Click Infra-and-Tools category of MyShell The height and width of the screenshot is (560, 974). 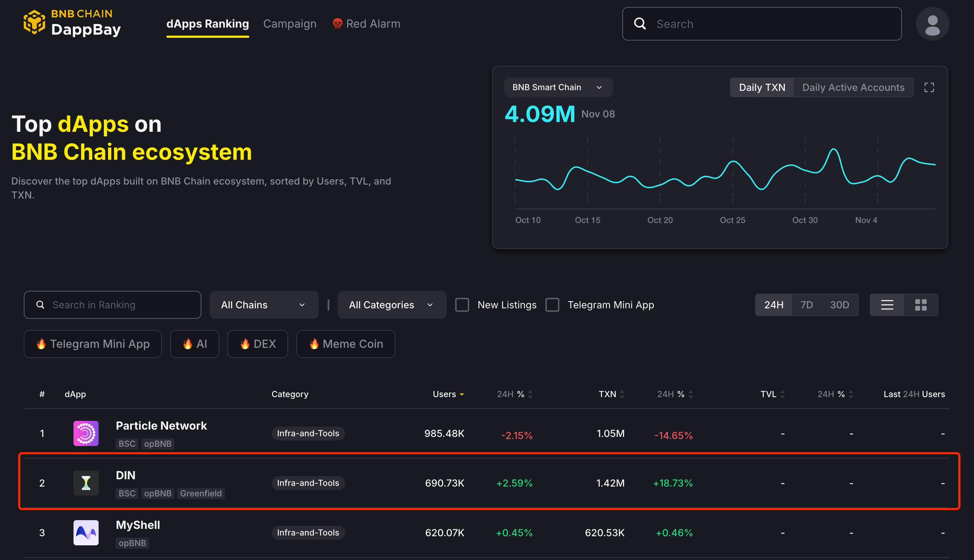click(x=308, y=533)
